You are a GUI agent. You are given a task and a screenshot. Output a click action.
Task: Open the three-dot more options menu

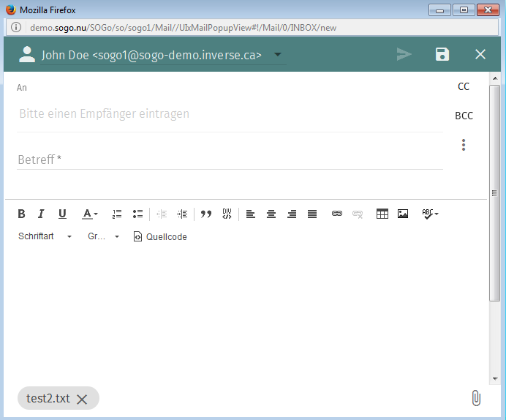[464, 145]
